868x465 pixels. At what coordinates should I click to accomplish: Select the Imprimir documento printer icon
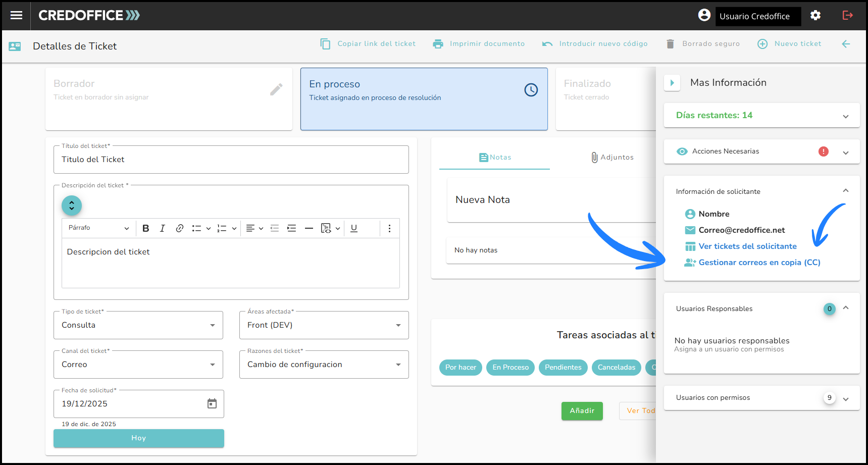point(437,43)
